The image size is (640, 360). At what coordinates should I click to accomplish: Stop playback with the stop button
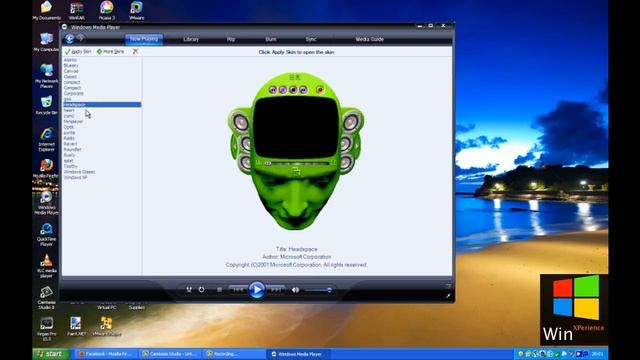coord(220,290)
